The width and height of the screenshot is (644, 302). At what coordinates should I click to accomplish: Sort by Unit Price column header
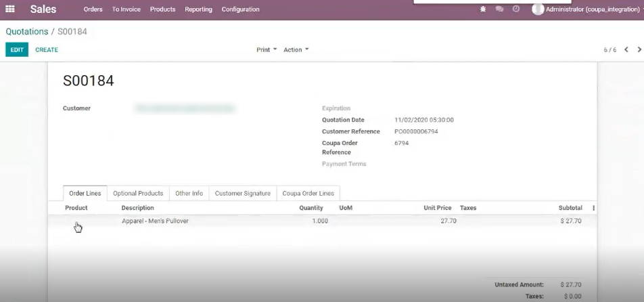pyautogui.click(x=438, y=208)
